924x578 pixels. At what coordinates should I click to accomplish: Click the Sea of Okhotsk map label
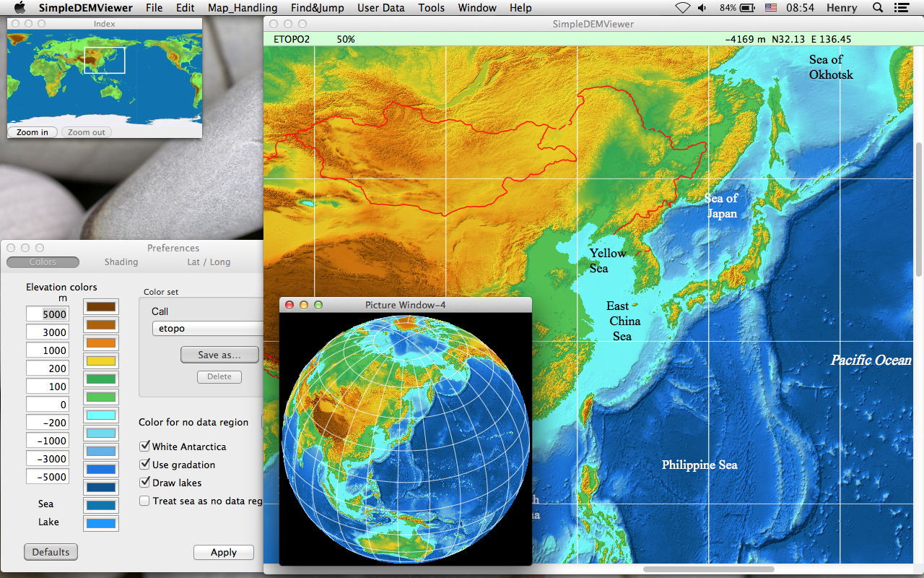coord(830,67)
